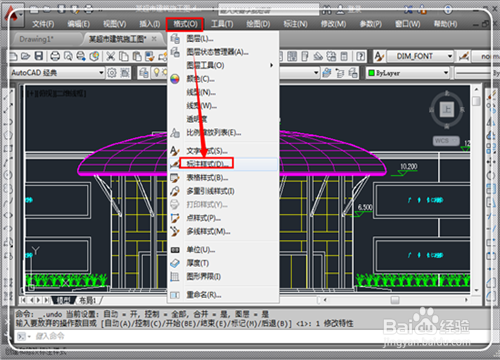
Task: Close the 某超市建筑施工图 drawing tab
Action: point(154,39)
